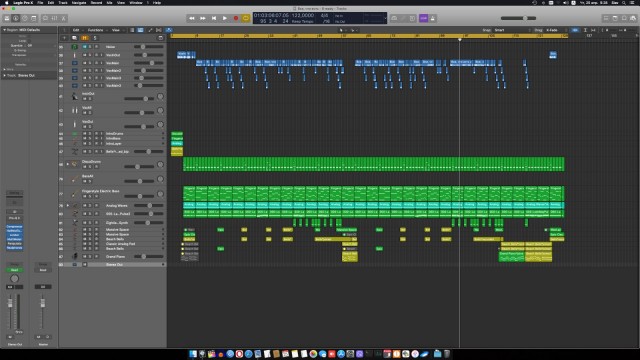This screenshot has height=360, width=640.
Task: Click the tempo value in LCD
Action: 303,16
